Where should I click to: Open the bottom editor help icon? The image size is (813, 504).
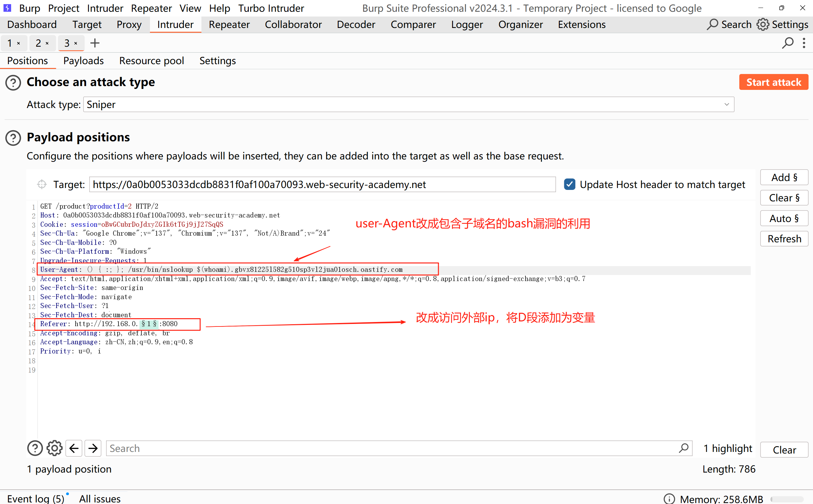pyautogui.click(x=35, y=448)
